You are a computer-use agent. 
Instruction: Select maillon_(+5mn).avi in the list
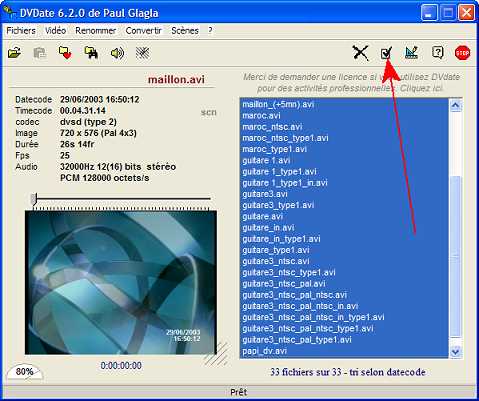pyautogui.click(x=344, y=104)
